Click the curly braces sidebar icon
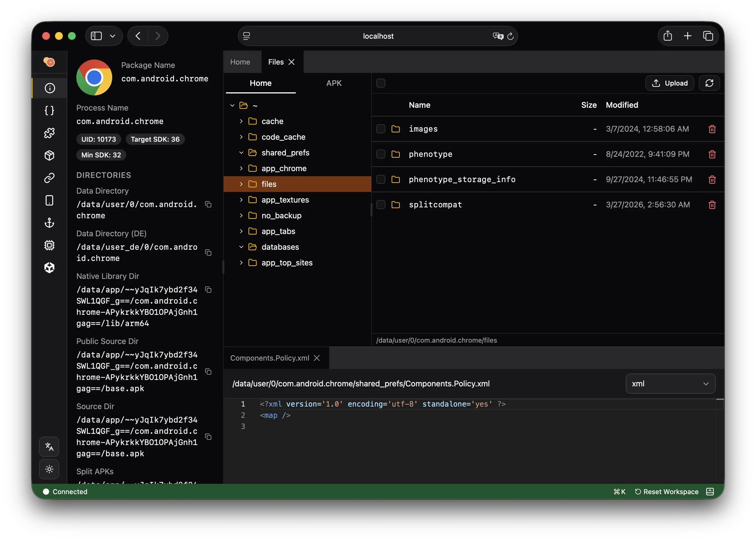 [49, 111]
